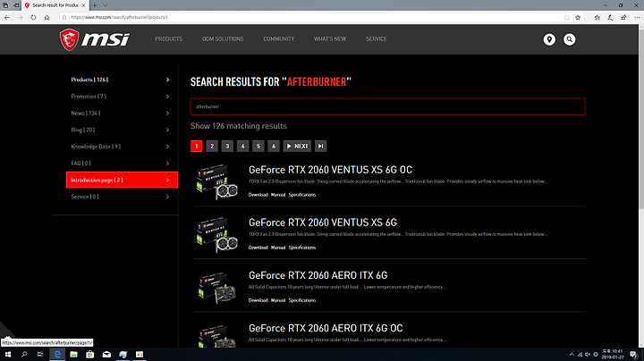Close the Search result tab
Image resolution: width=644 pixels, height=361 pixels.
(x=83, y=5)
